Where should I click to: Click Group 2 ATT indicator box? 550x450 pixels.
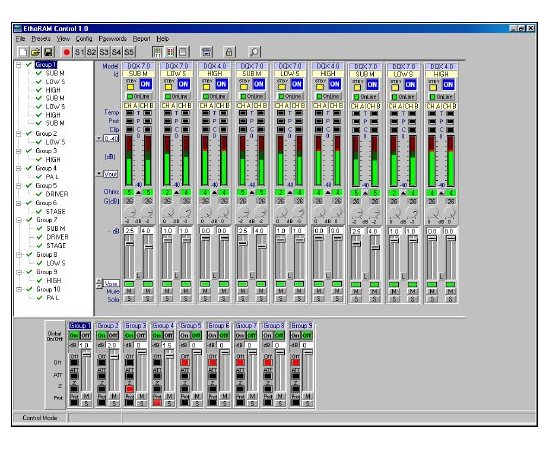[102, 376]
